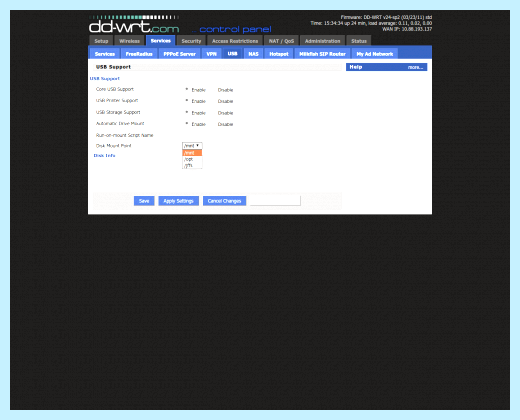Click the Apply Settings button
The height and width of the screenshot is (420, 520).
coord(178,201)
